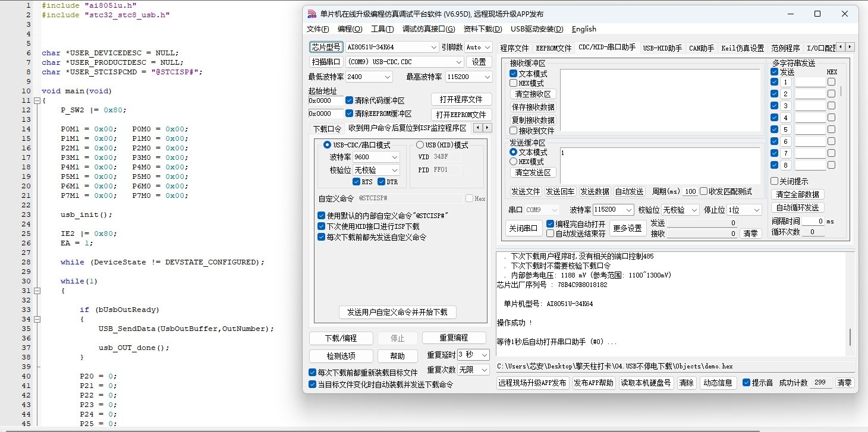Click the 芯片型号 button
Screen dimensions: 868x432
326,47
